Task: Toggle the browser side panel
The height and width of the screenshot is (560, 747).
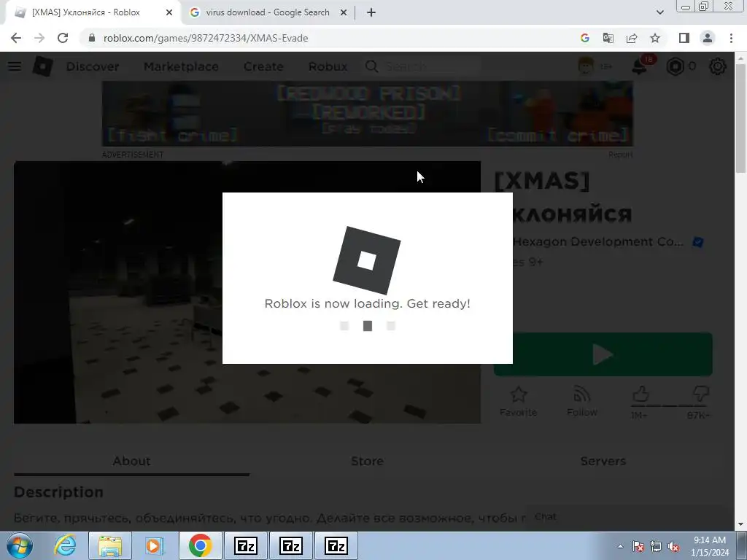Action: pyautogui.click(x=684, y=38)
